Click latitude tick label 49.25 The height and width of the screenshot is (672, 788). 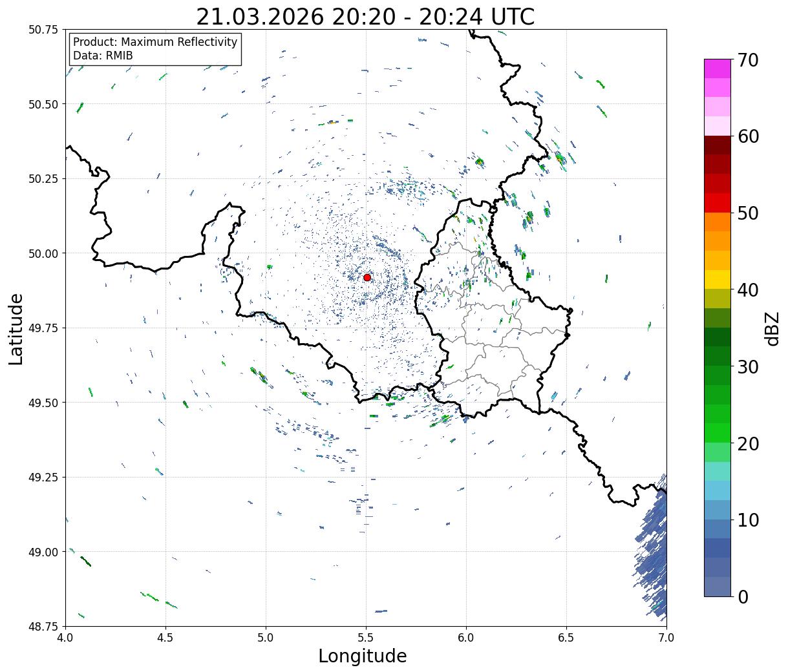(x=43, y=477)
